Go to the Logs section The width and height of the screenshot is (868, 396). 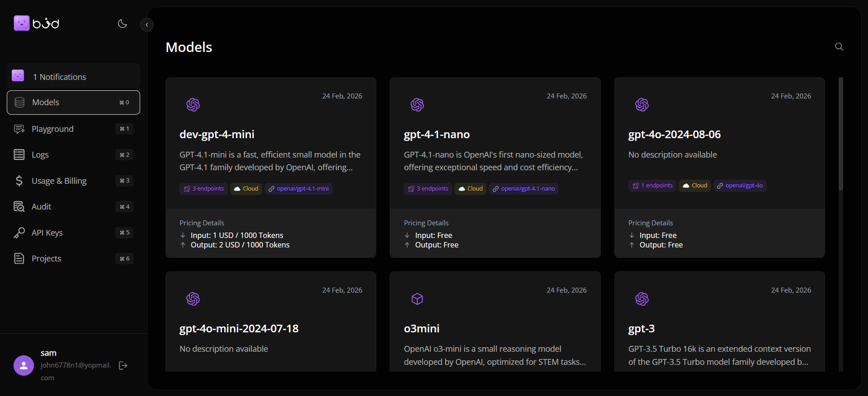point(73,155)
